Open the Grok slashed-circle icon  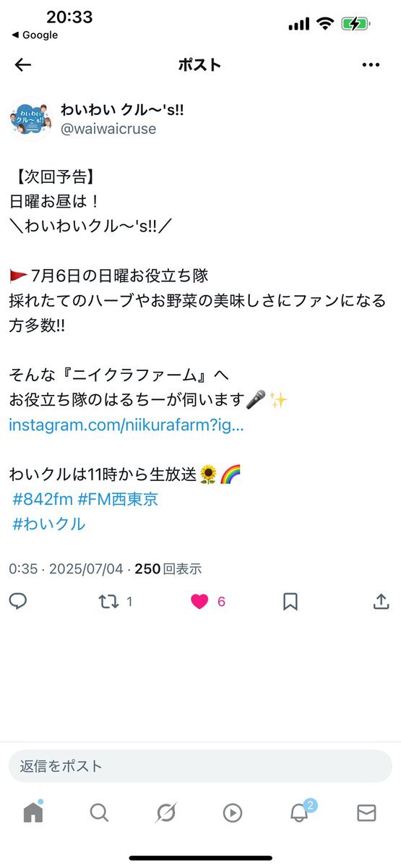[165, 813]
